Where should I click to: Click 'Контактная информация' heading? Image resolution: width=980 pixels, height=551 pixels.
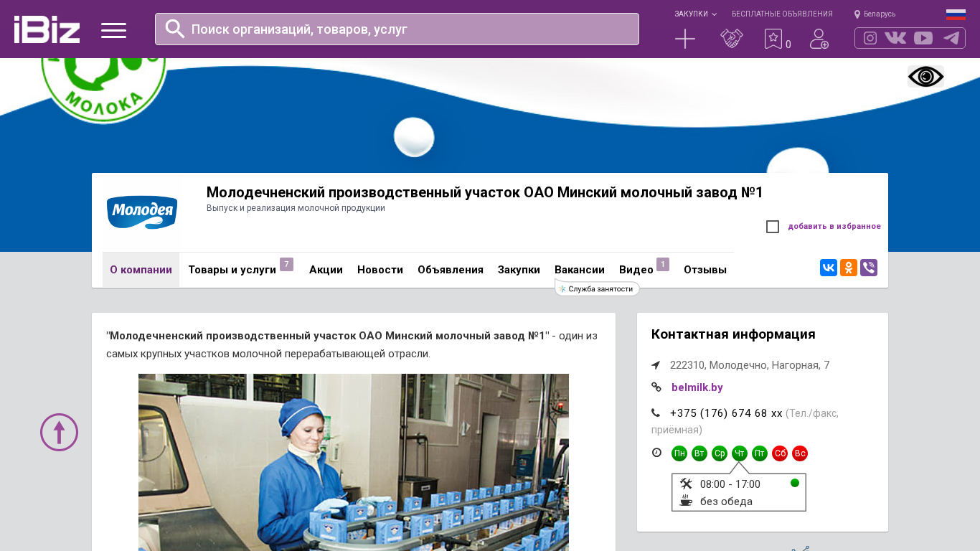coord(733,334)
